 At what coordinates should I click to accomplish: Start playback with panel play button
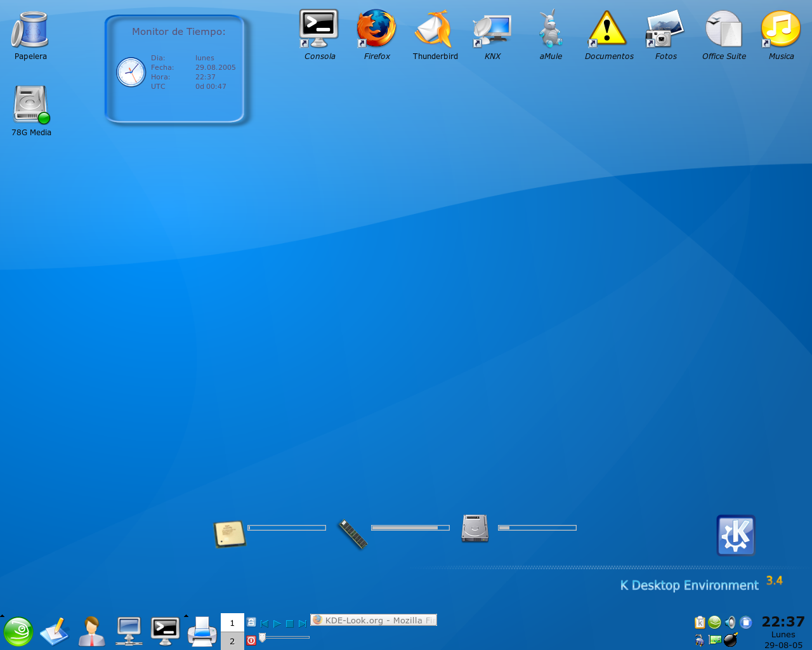tap(277, 624)
